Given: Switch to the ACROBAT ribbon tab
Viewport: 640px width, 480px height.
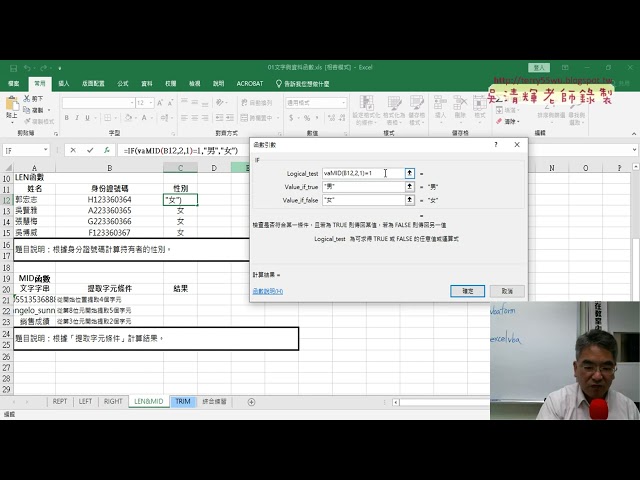Looking at the screenshot, I should pos(250,84).
